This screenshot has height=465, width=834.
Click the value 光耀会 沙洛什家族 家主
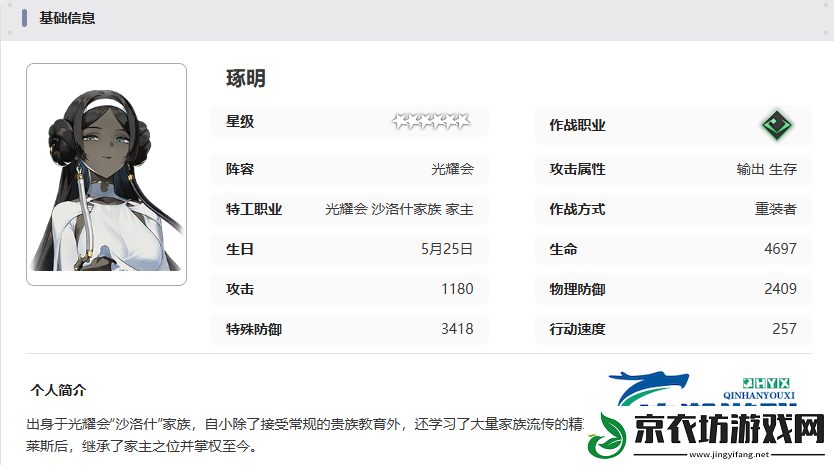[399, 209]
